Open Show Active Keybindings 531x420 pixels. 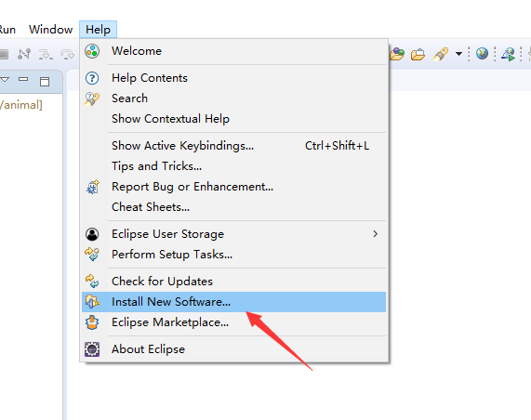click(233, 146)
